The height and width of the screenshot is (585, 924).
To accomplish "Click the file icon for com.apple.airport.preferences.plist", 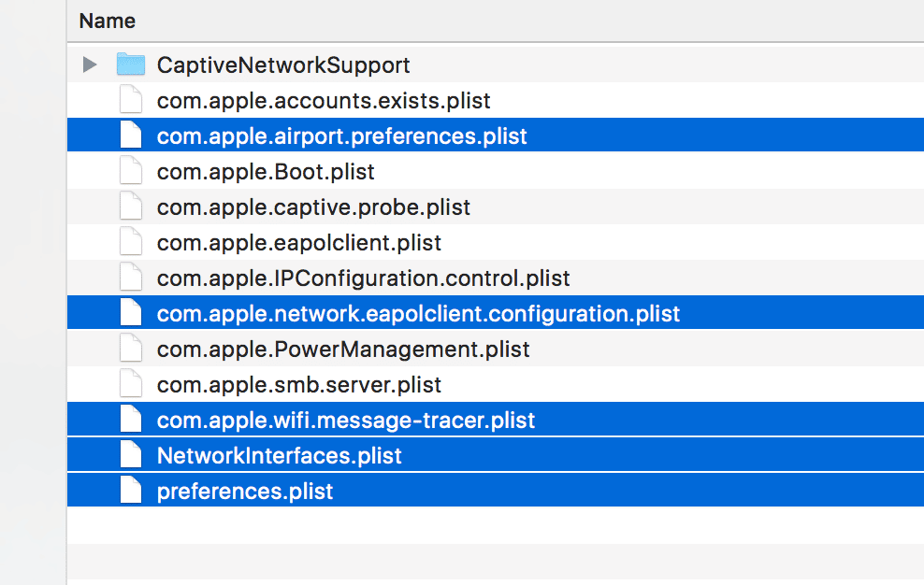I will click(131, 135).
